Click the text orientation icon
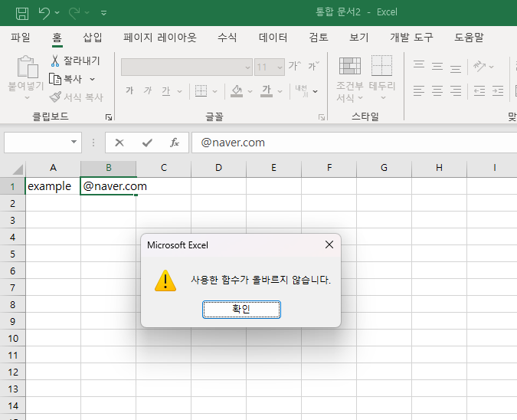517x420 pixels. click(x=479, y=67)
